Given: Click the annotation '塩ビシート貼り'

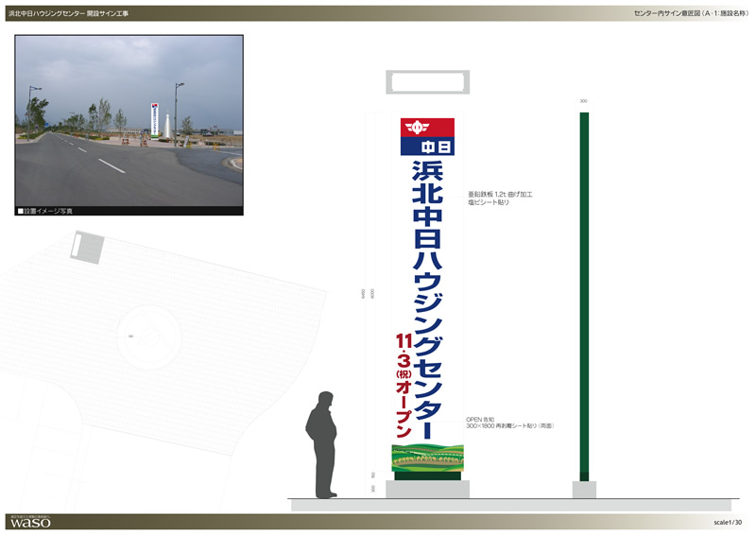Looking at the screenshot, I should tap(489, 202).
